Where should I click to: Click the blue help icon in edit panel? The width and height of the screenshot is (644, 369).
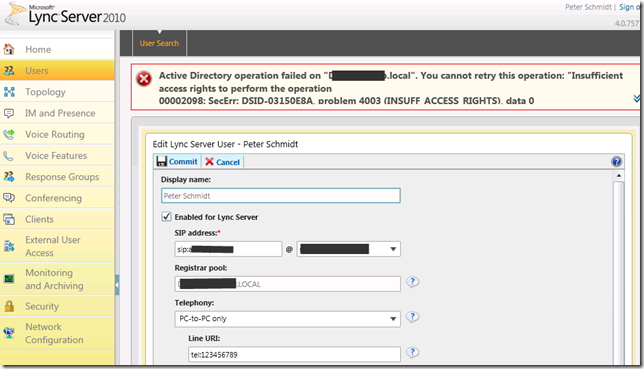(616, 161)
